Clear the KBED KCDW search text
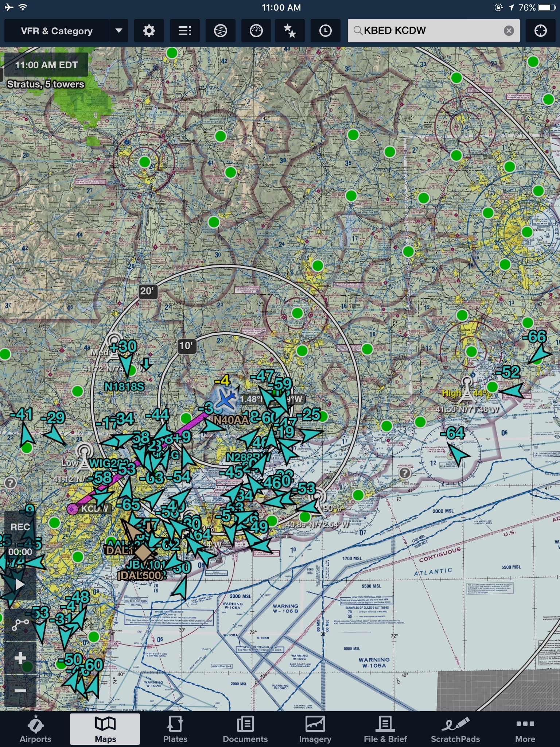 (509, 31)
